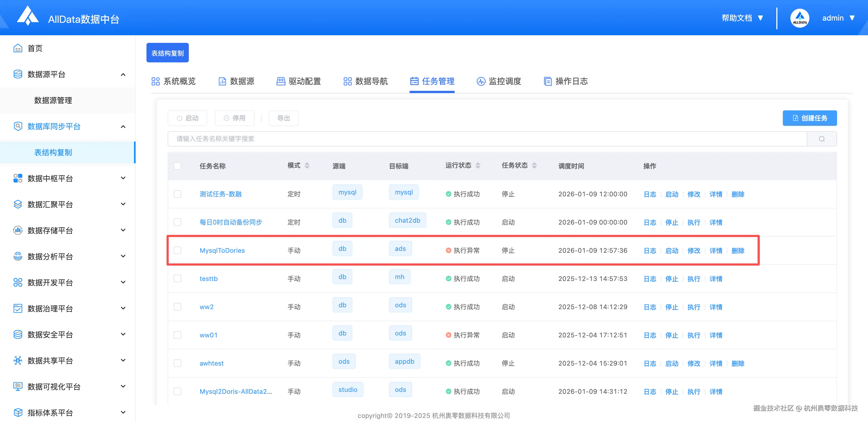868x422 pixels.
Task: Click the mysql source tag of 测试任务-数融
Action: 347,192
